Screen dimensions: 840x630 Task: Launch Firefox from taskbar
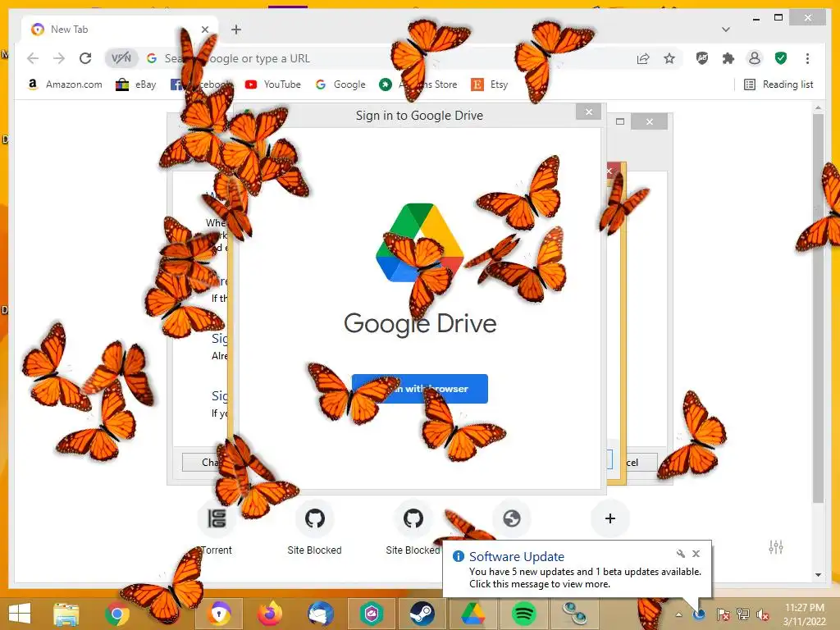pos(270,614)
